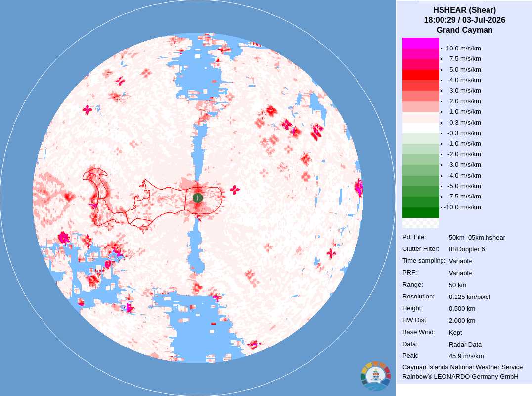Click the checkered no-data swatch below legend

(420, 223)
